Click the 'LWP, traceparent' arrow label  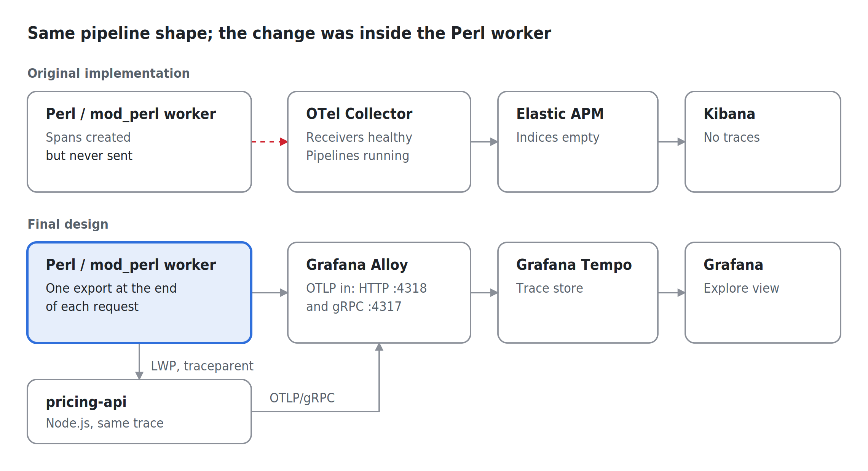pos(202,366)
